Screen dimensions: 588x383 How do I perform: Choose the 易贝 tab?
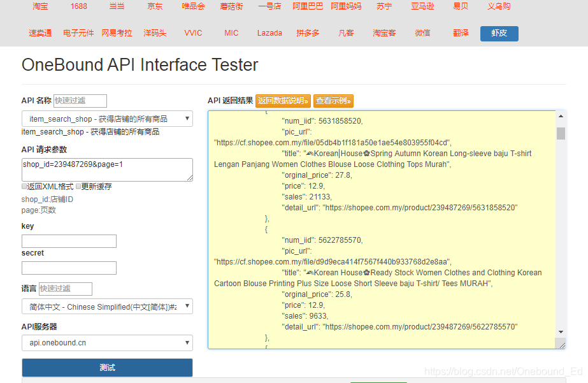tap(461, 6)
